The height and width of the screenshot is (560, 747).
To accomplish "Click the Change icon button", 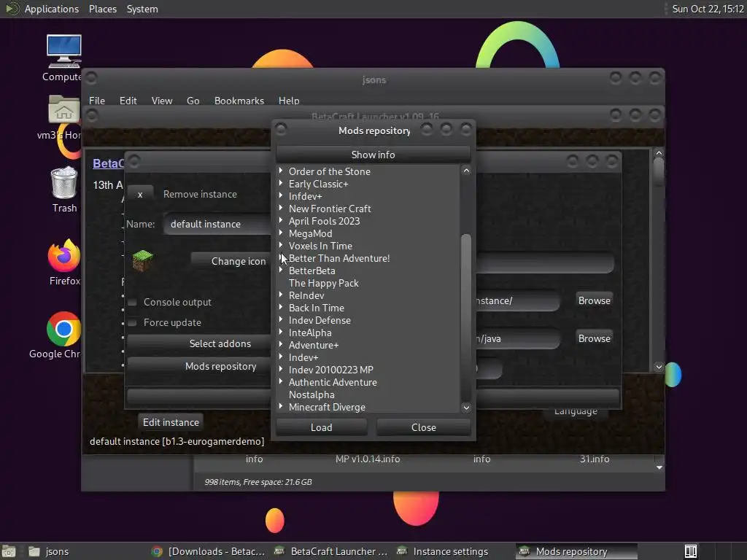I will click(x=231, y=261).
